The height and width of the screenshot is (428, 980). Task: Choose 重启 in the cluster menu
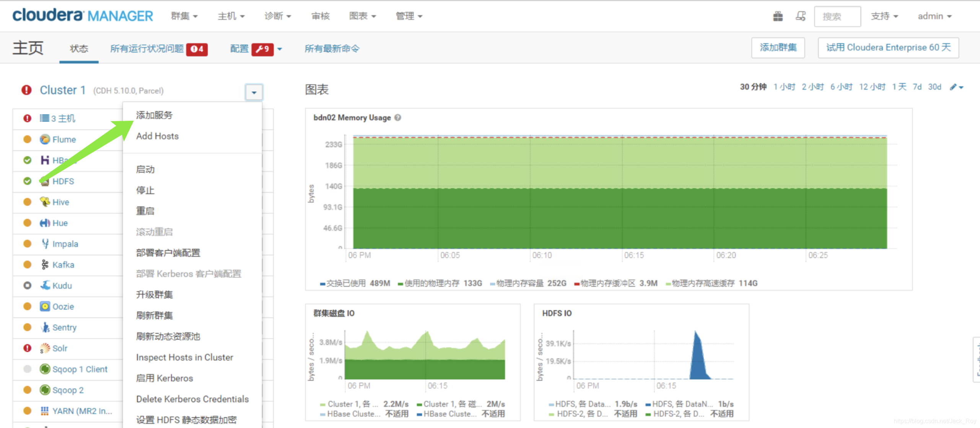[145, 211]
